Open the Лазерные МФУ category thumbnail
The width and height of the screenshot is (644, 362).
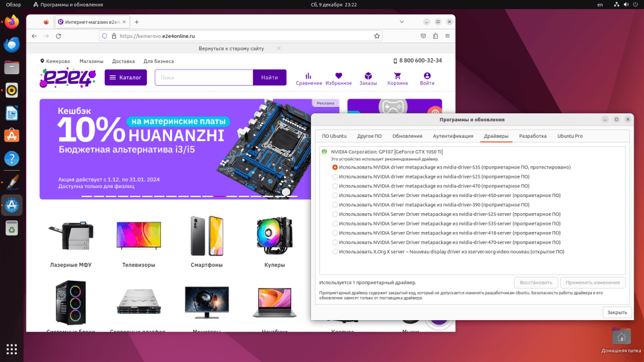[x=71, y=236]
